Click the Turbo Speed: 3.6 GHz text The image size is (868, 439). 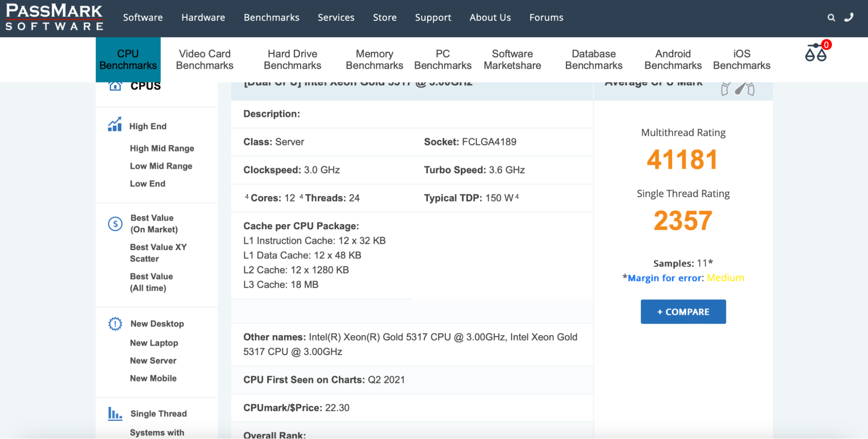475,170
